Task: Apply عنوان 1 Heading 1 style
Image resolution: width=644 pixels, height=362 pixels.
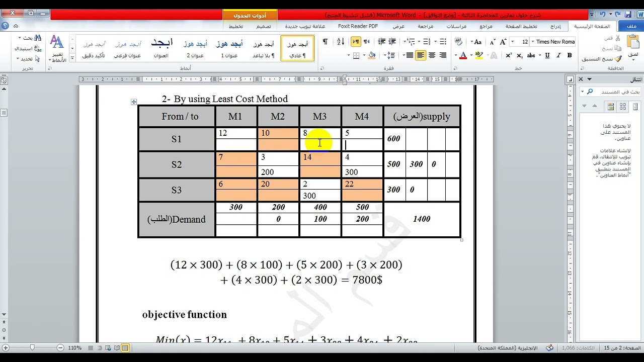Action: 229,48
